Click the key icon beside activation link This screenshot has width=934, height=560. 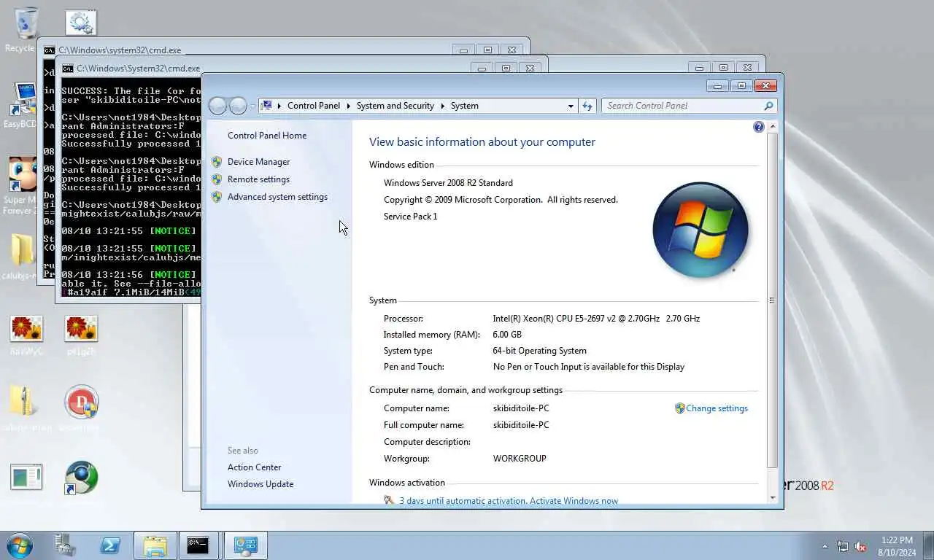point(389,501)
